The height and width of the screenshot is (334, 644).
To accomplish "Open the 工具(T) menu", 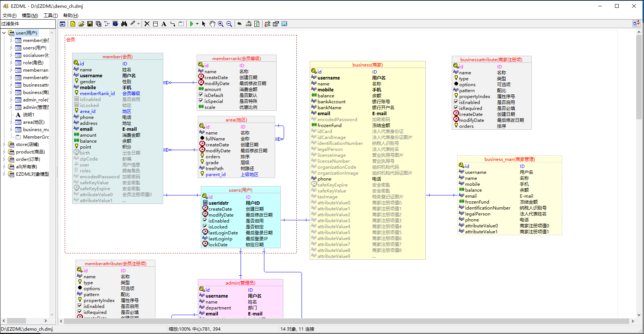I will (x=51, y=16).
